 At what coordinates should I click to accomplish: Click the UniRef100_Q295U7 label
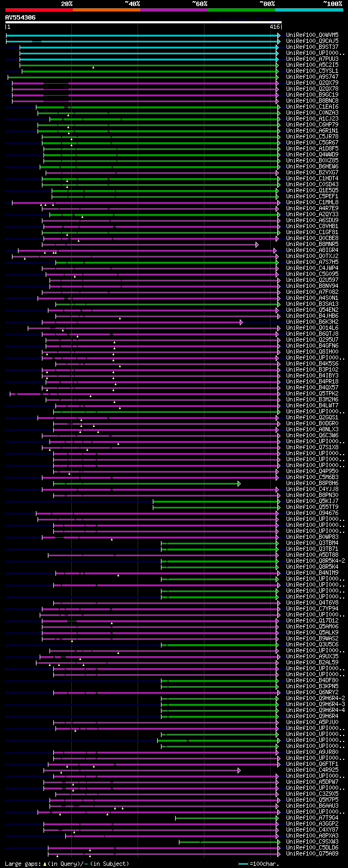point(312,339)
